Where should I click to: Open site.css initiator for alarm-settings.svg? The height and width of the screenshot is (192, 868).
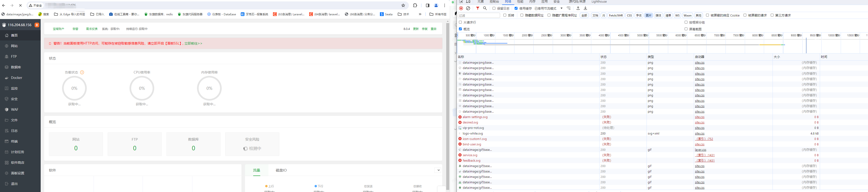[x=699, y=117]
